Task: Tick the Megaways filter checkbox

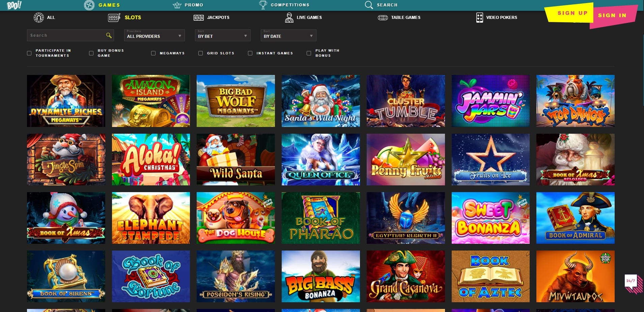Action: [x=153, y=53]
